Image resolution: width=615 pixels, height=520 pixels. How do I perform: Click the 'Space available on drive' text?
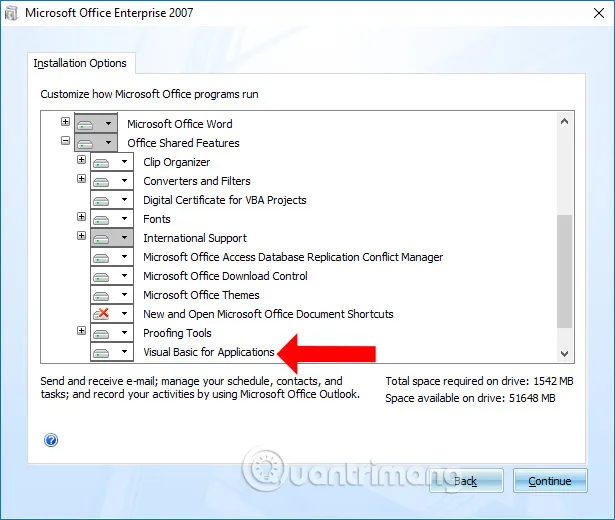[x=470, y=398]
